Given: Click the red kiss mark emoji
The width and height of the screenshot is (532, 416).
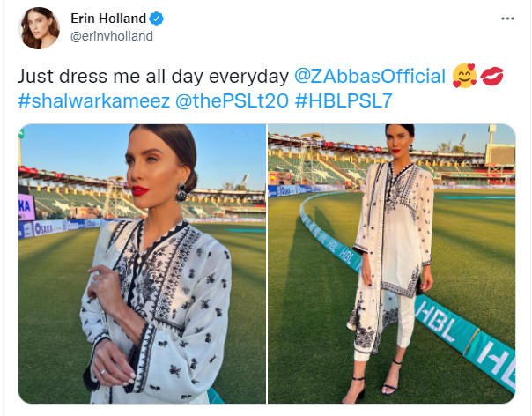Looking at the screenshot, I should pos(491,76).
